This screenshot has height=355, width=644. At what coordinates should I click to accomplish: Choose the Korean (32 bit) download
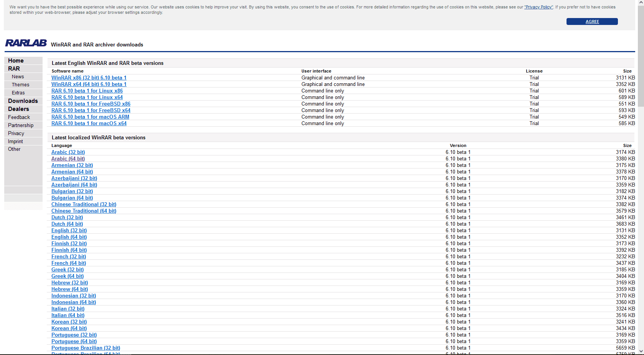click(x=69, y=322)
